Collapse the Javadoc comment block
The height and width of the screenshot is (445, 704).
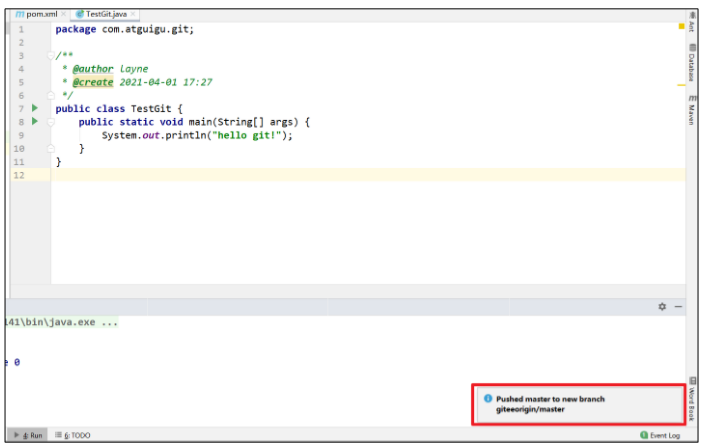[51, 56]
